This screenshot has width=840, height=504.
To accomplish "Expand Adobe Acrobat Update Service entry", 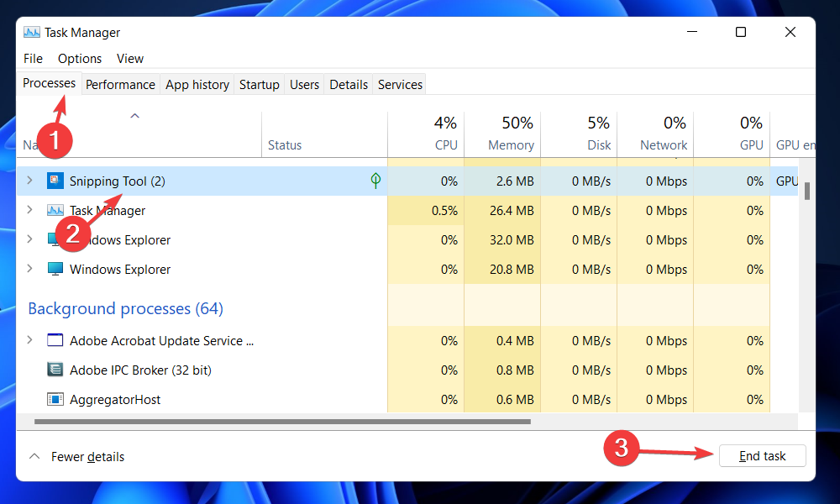I will tap(30, 340).
